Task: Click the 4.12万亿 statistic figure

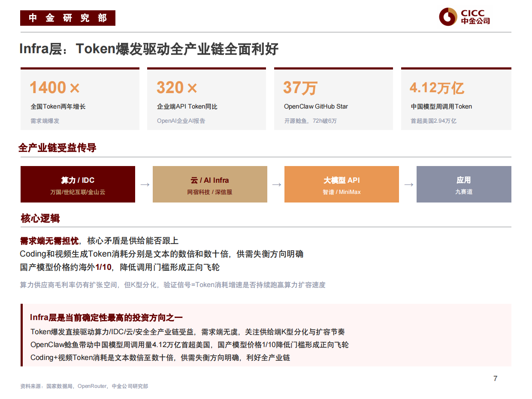Action: pos(437,88)
